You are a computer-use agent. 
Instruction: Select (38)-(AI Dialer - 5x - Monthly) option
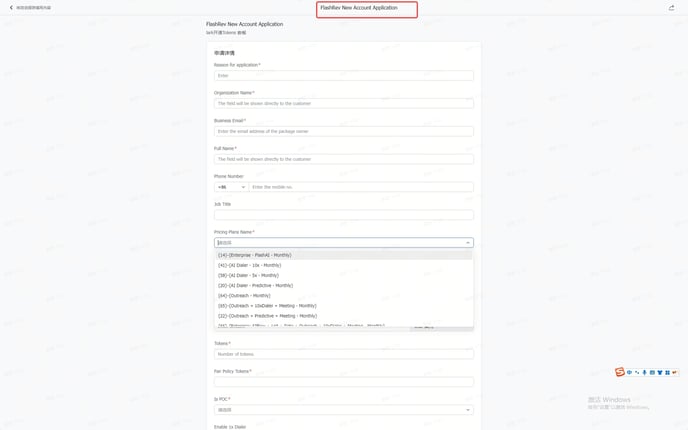tap(344, 275)
